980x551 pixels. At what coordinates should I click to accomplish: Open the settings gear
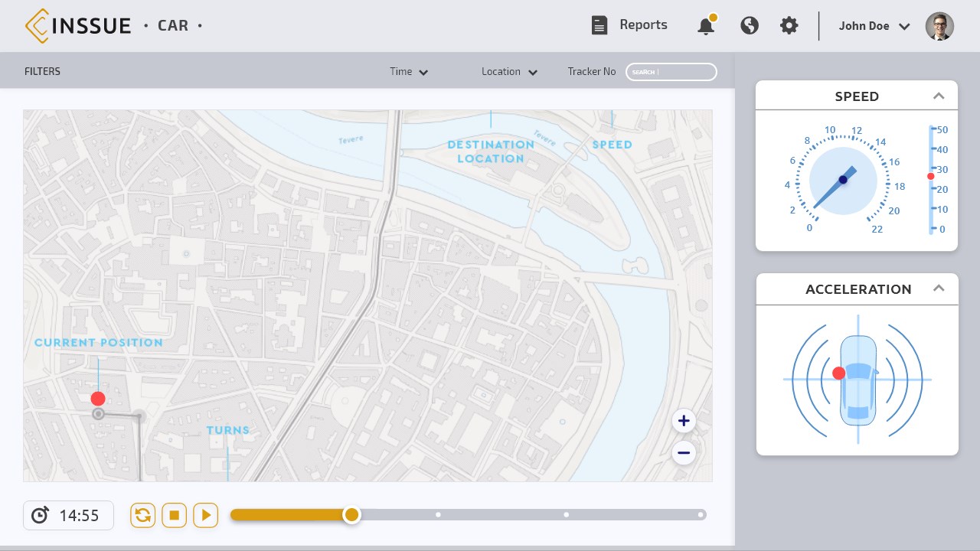789,25
